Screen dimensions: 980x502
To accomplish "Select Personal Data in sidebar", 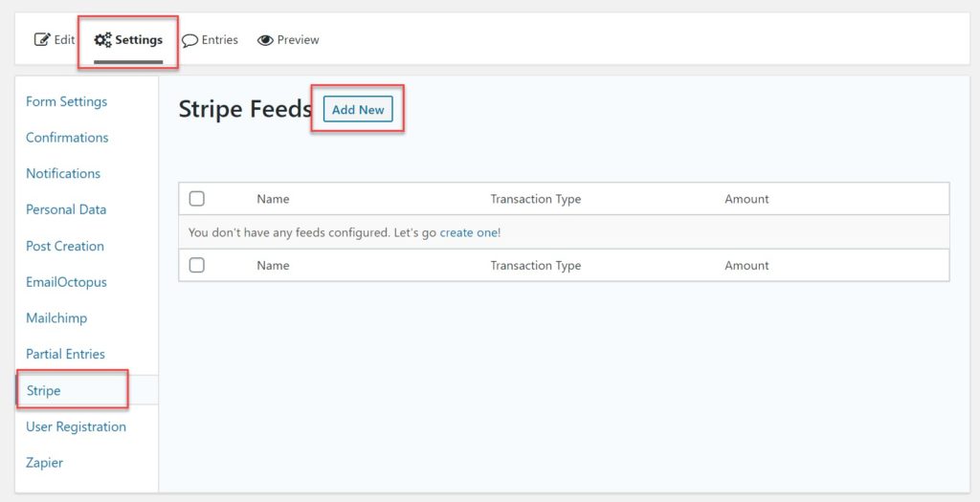I will (66, 209).
